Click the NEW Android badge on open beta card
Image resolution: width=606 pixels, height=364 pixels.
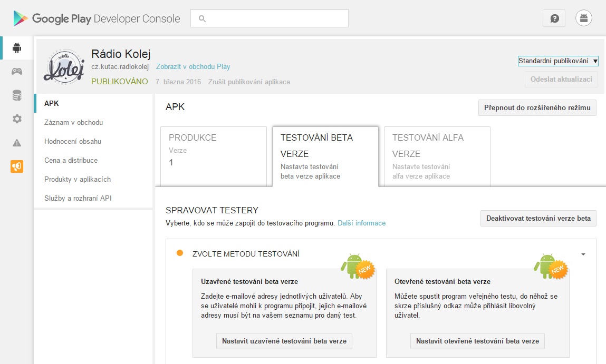551,267
